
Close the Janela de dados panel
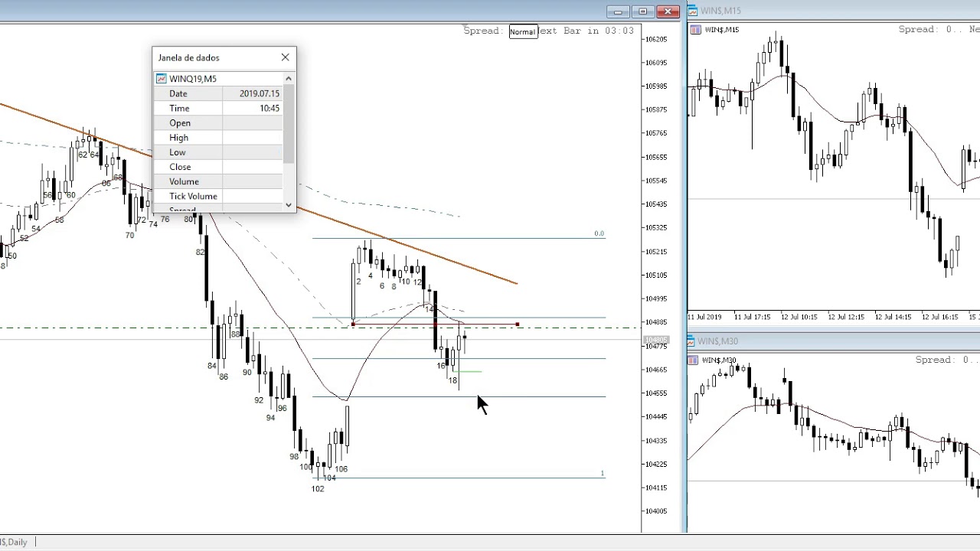(x=286, y=57)
